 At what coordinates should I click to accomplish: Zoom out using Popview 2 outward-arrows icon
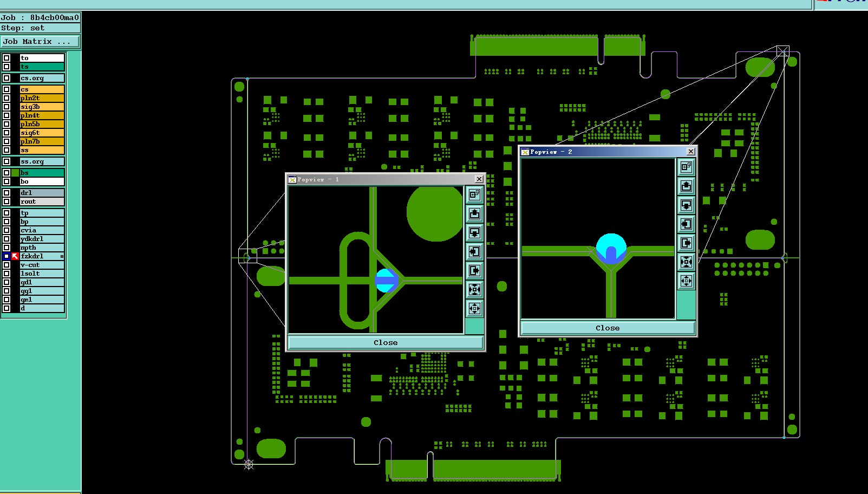click(x=686, y=281)
